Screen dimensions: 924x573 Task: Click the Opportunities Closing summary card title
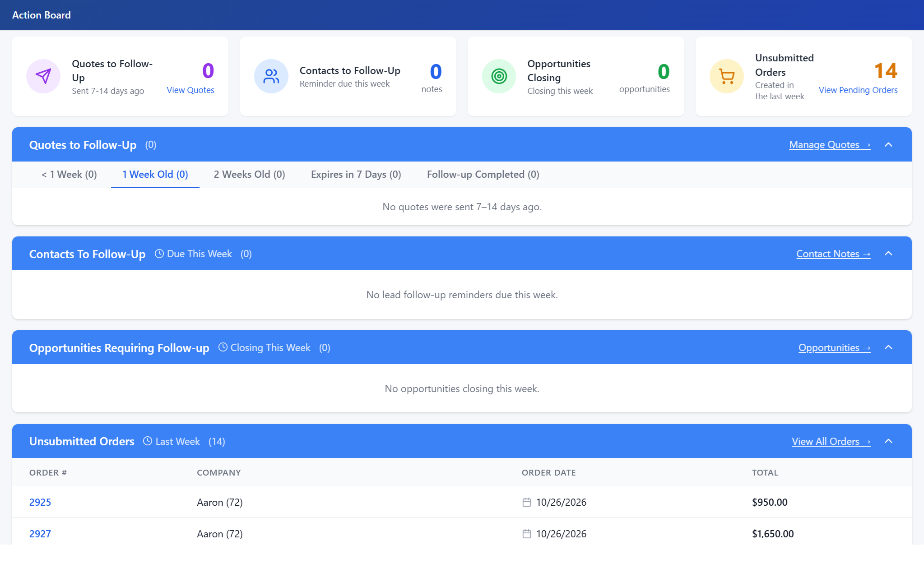559,71
